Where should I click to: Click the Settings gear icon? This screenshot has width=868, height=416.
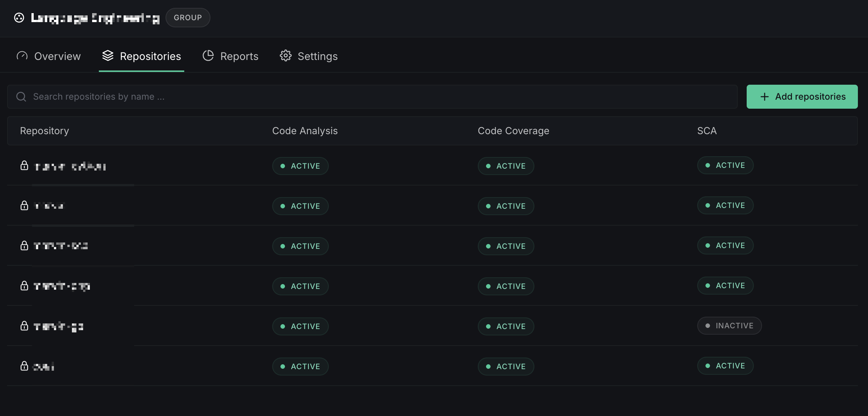click(x=286, y=56)
